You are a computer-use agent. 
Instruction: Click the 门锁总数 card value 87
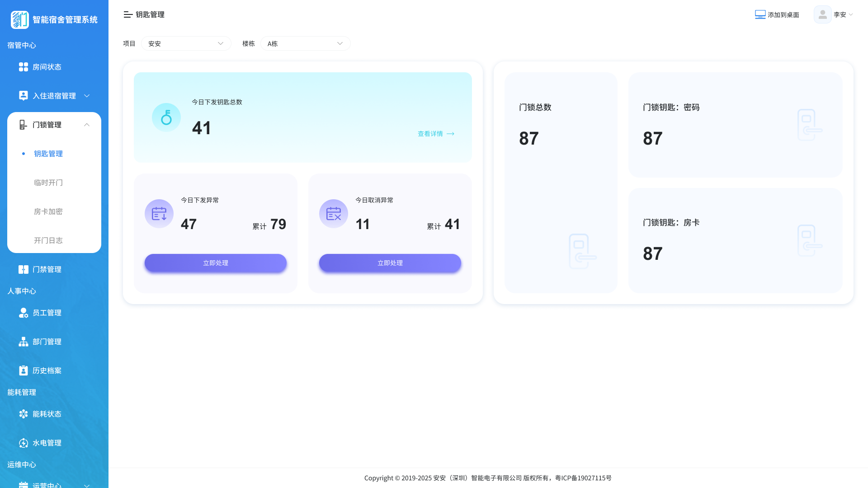tap(529, 138)
